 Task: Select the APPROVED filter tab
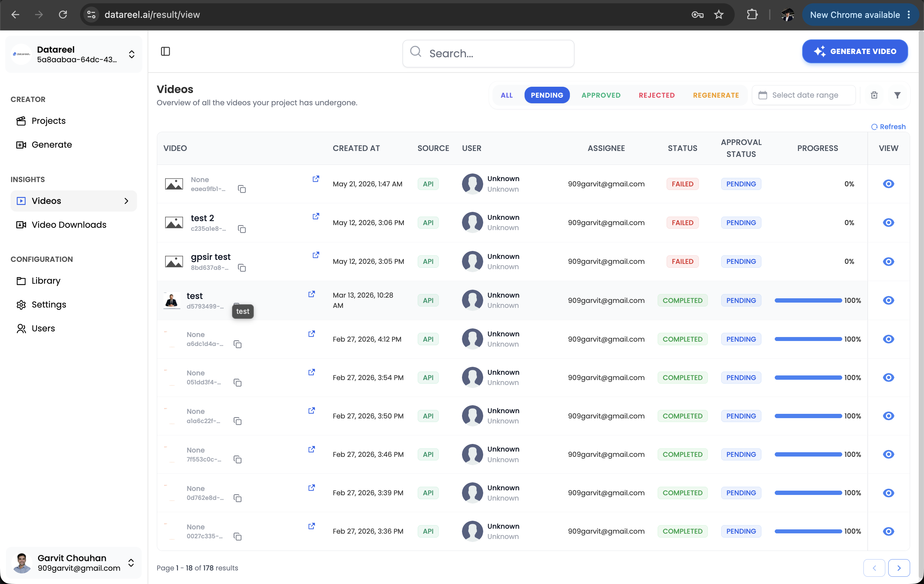pos(601,95)
